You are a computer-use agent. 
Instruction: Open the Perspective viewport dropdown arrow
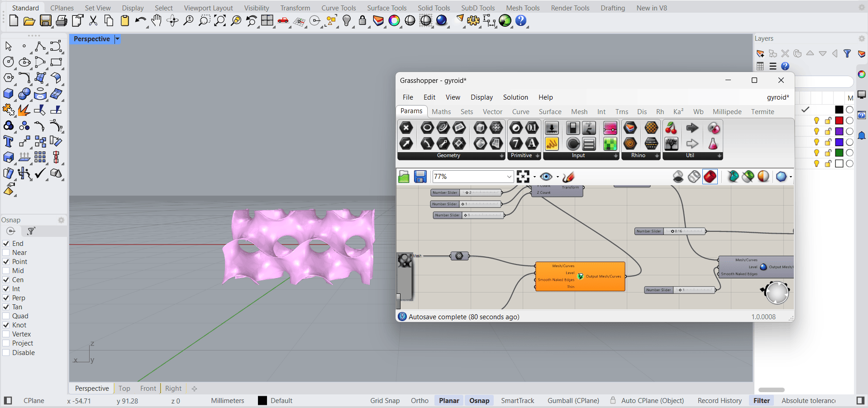tap(117, 39)
